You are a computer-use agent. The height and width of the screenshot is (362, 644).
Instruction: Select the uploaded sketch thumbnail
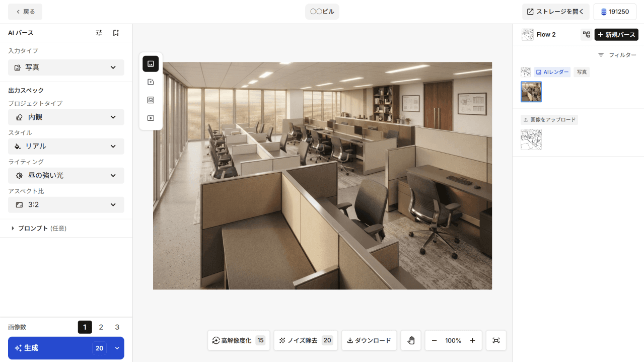tap(531, 139)
